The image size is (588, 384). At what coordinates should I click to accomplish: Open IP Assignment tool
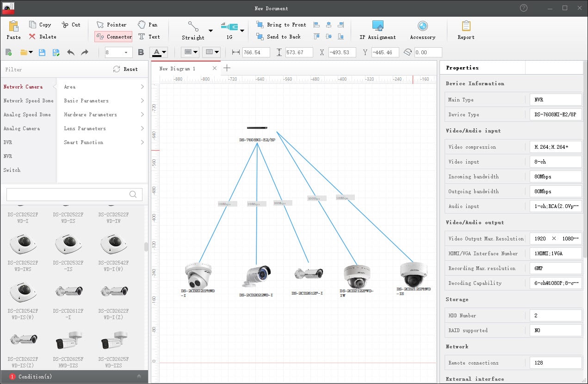378,30
